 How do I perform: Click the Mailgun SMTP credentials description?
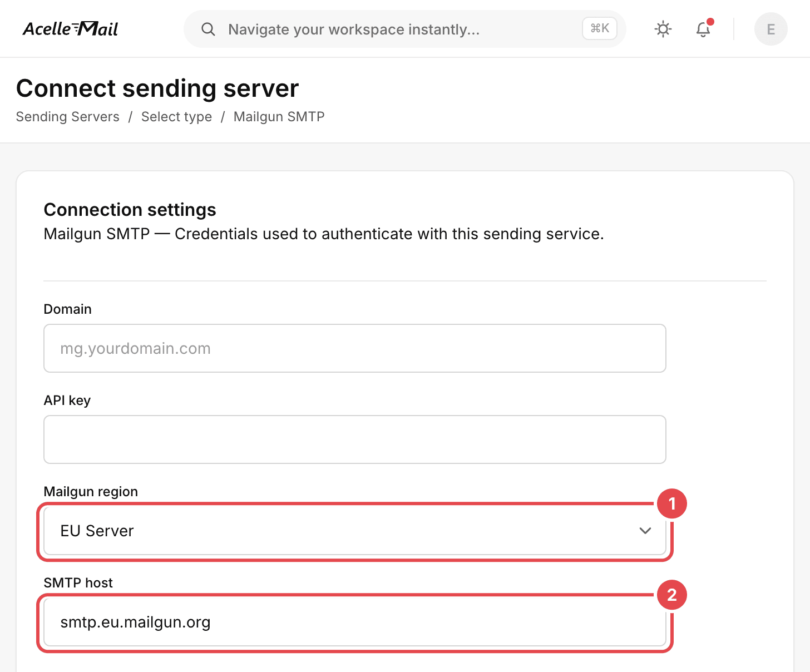coord(324,234)
